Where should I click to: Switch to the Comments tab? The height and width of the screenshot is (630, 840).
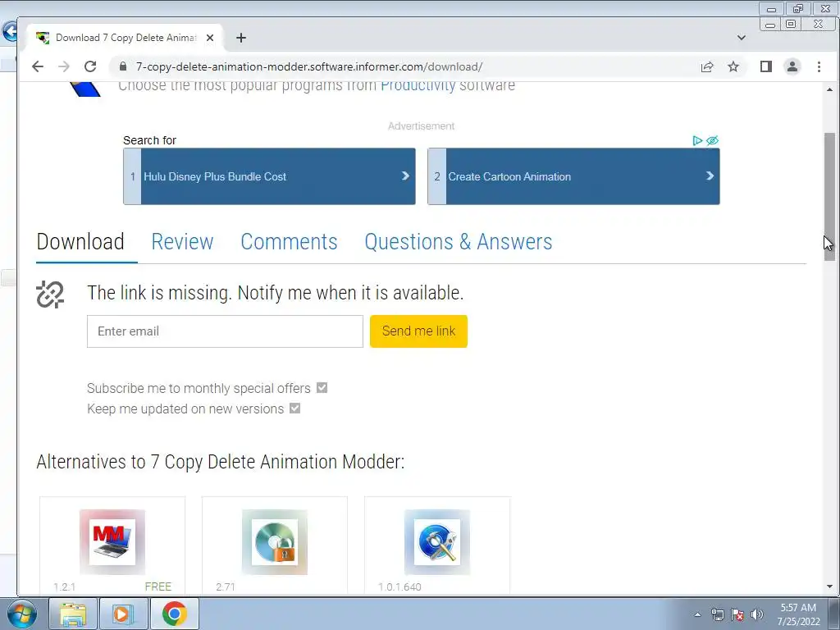coord(289,242)
